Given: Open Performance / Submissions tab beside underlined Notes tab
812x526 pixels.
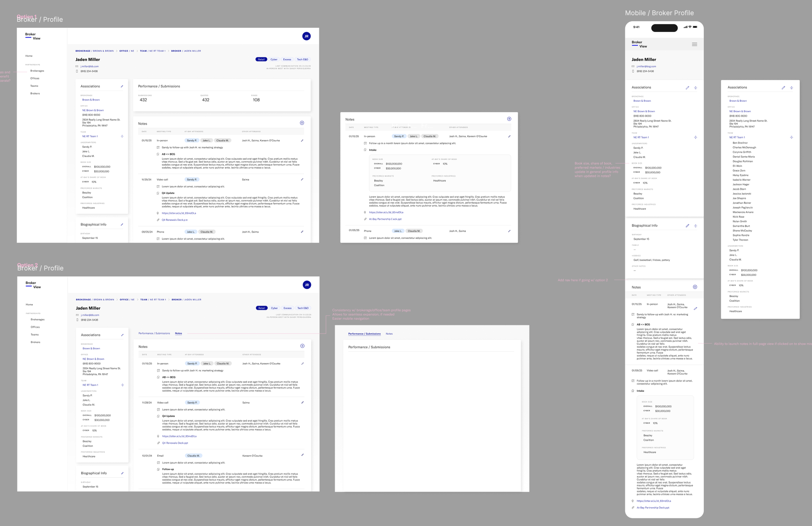Looking at the screenshot, I should tap(154, 333).
